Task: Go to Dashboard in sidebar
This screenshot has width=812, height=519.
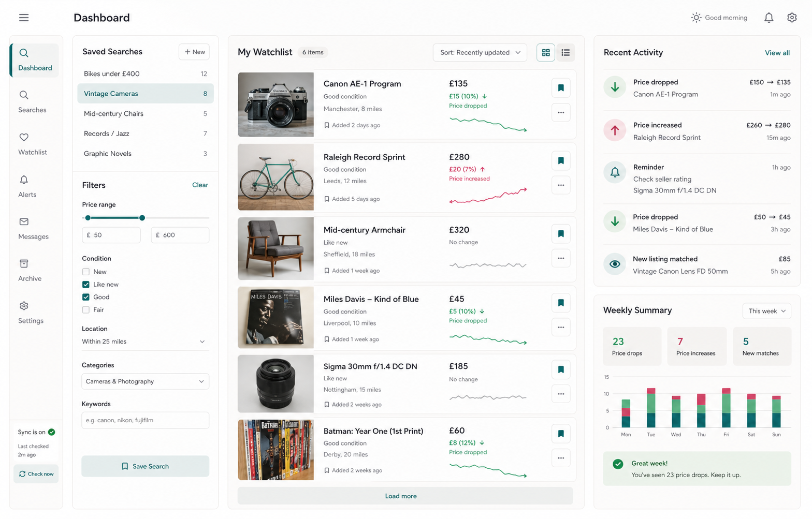Action: 35,61
